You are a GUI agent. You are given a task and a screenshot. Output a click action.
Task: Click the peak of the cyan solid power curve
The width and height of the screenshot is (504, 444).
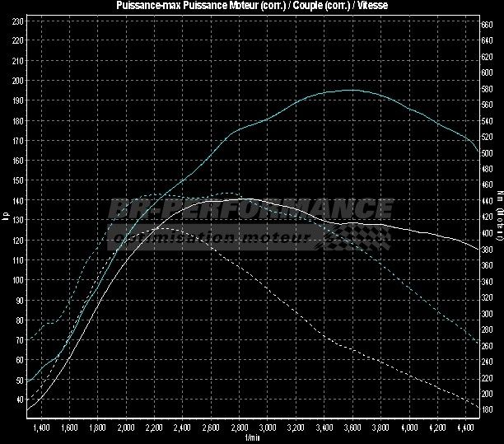click(350, 90)
